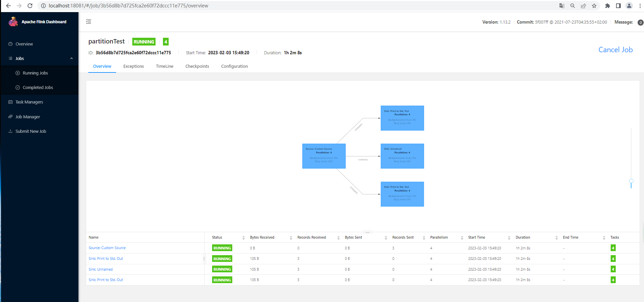The image size is (644, 302).
Task: Sort table by Records Sent column
Action: (424, 238)
